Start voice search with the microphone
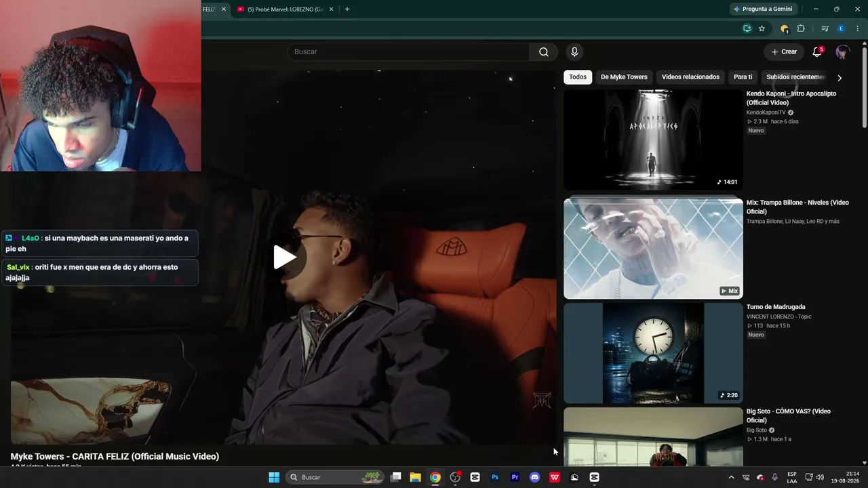Screen dimensions: 868x488 tap(574, 52)
